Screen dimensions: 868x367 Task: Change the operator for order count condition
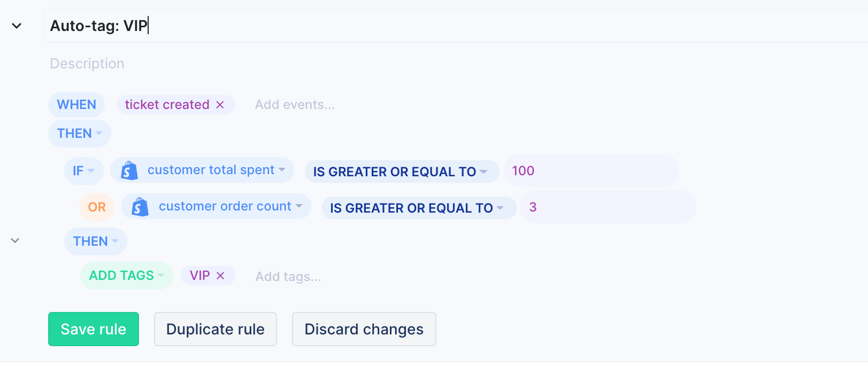tap(418, 208)
